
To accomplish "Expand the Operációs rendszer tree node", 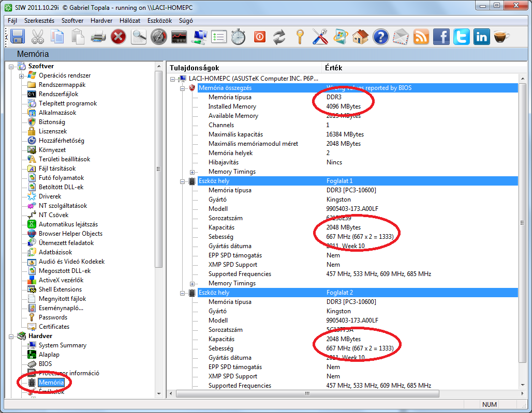I will [21, 76].
